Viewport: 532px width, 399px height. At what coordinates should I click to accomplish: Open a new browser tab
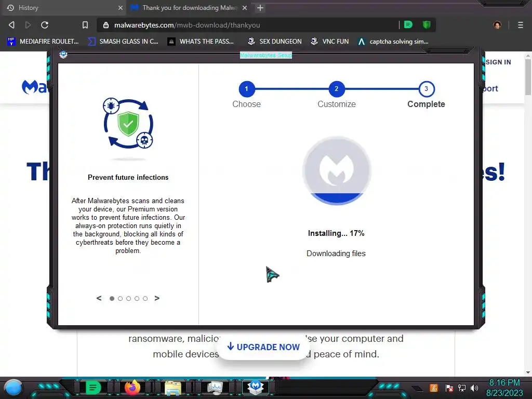[260, 7]
